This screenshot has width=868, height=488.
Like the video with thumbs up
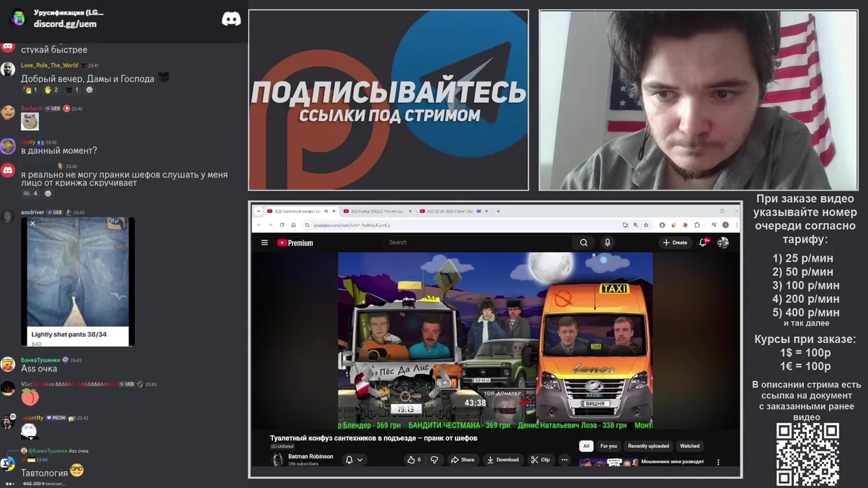click(x=414, y=460)
